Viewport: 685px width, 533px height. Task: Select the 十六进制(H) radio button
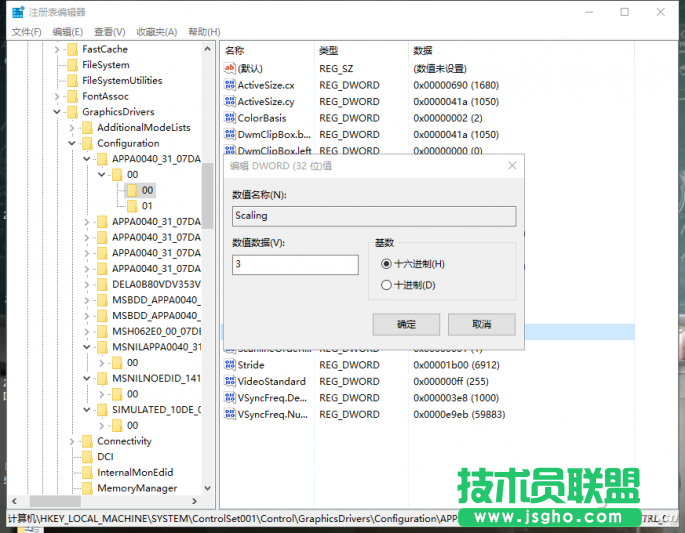(386, 264)
